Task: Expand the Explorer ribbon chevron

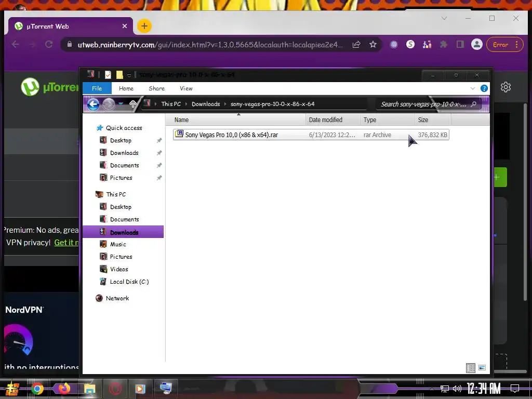Action: pyautogui.click(x=473, y=88)
